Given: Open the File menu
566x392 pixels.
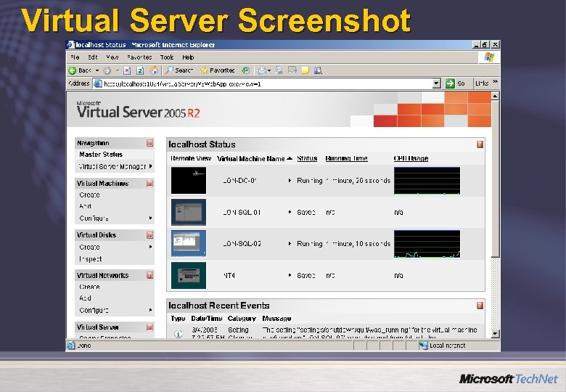Looking at the screenshot, I should coord(75,57).
